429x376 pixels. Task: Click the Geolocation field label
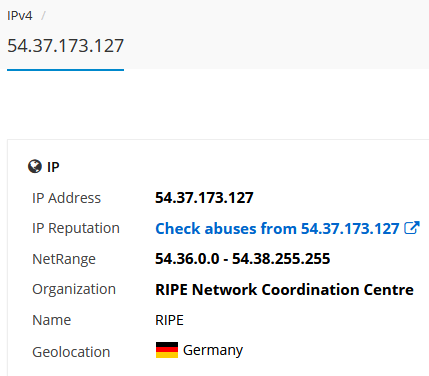point(71,352)
